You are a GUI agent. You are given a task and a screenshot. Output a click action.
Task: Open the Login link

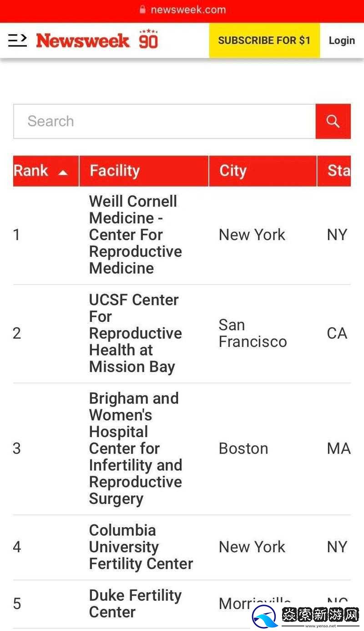point(342,41)
